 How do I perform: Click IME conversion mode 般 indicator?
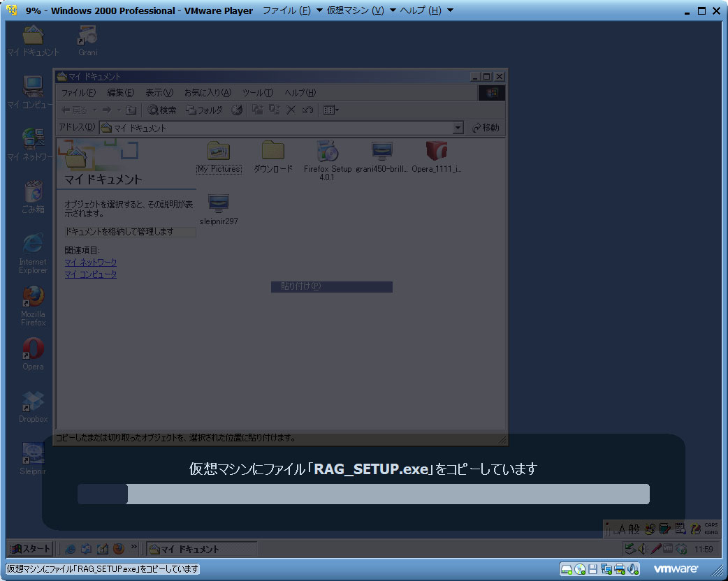pos(634,529)
